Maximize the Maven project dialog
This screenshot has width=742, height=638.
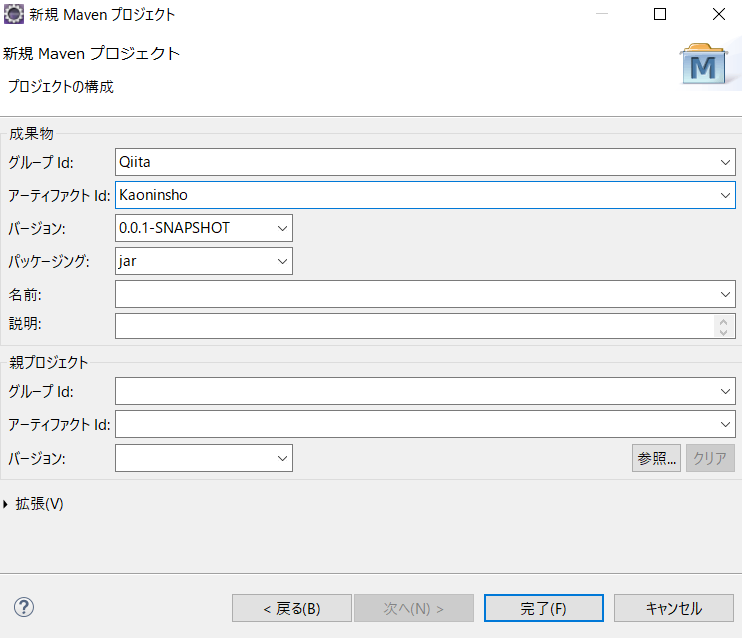(x=660, y=14)
